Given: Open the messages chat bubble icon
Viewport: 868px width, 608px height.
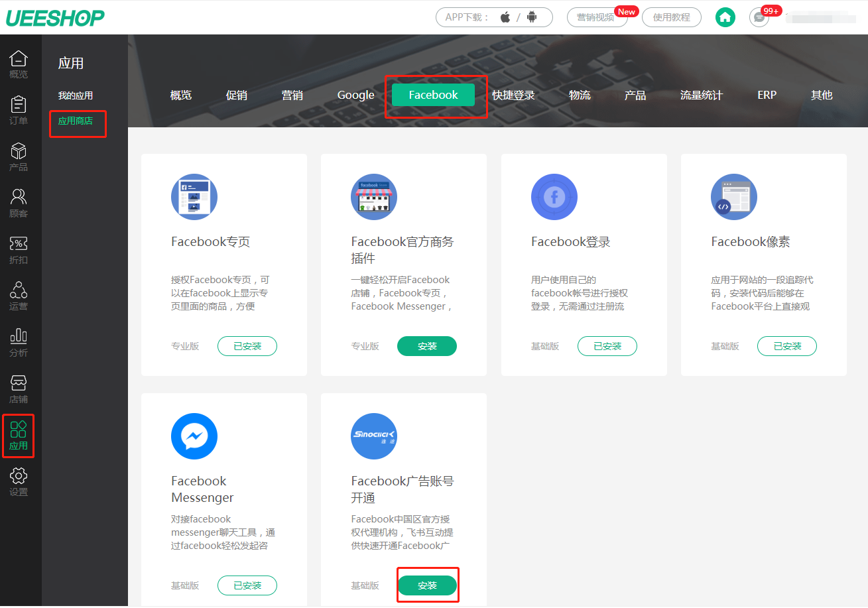Looking at the screenshot, I should [759, 17].
